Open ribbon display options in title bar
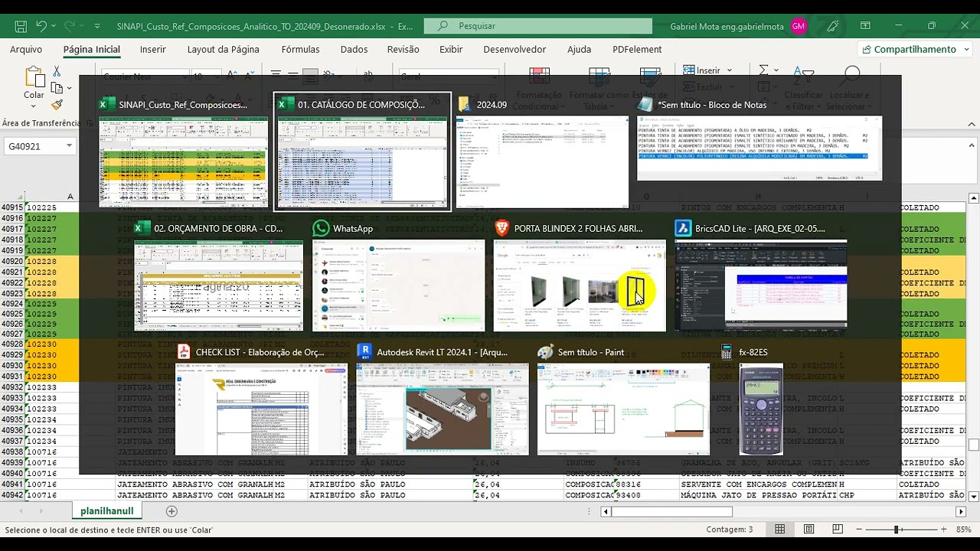 click(865, 26)
